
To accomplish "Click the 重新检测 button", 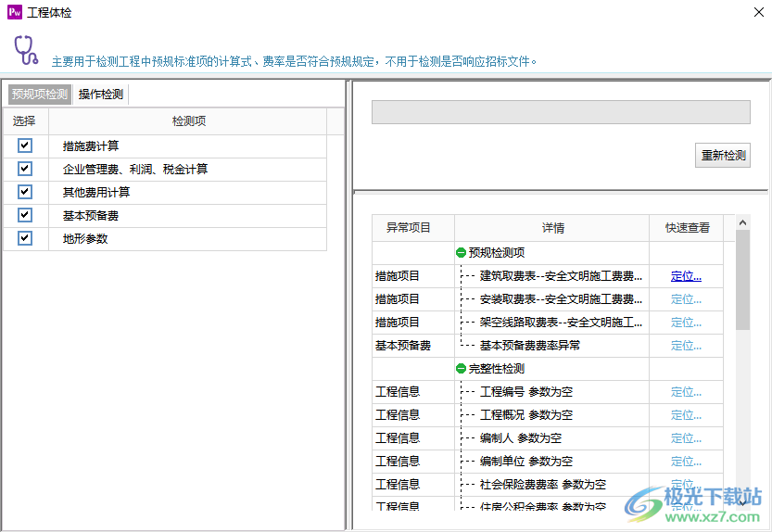I will point(723,156).
